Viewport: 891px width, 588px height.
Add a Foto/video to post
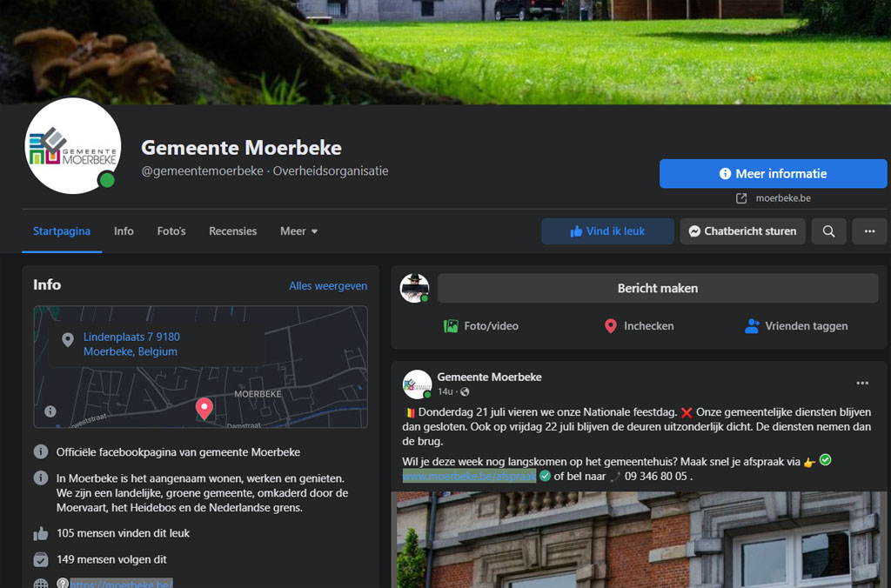[x=480, y=326]
